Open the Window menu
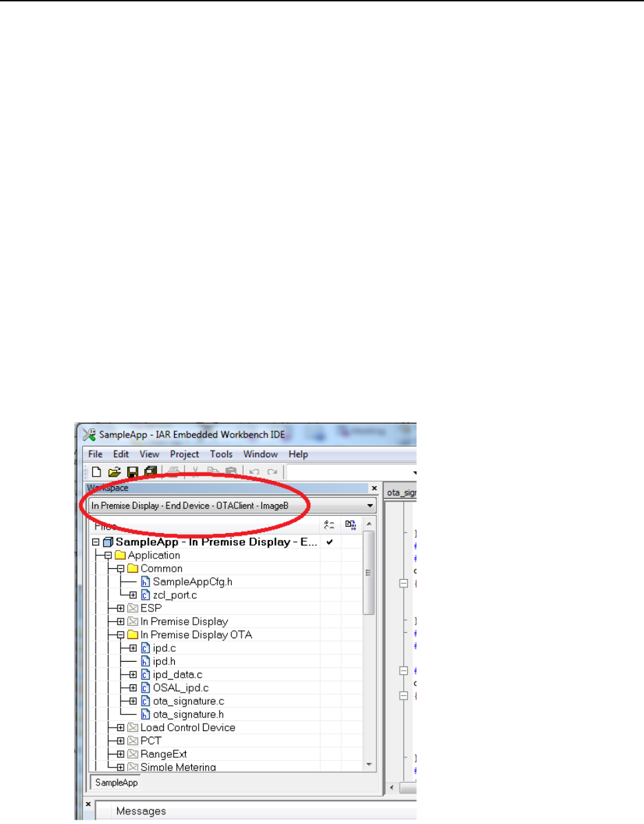Screen dimensions: 644x824 point(260,454)
